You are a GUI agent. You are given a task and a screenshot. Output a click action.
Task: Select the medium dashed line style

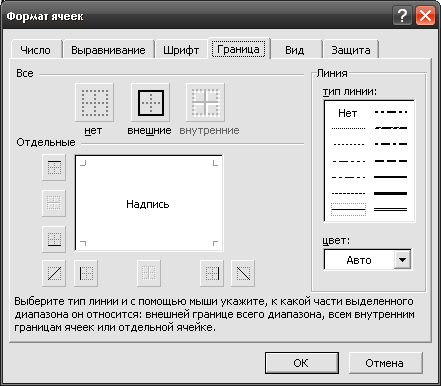pos(391,161)
